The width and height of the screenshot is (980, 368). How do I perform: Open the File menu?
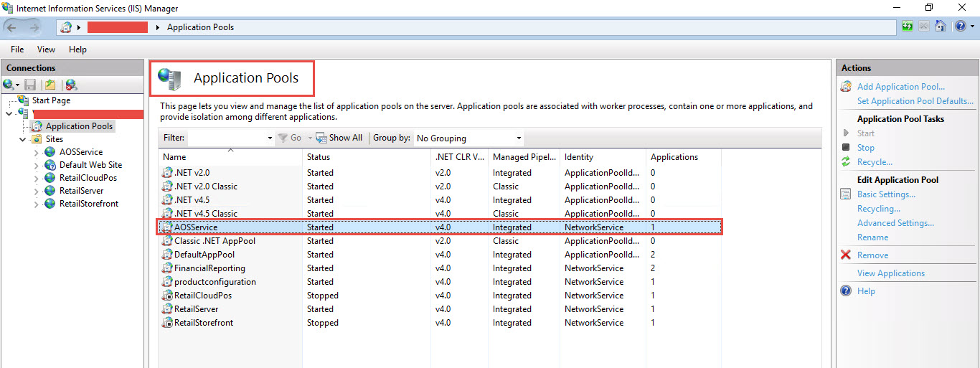[x=17, y=49]
